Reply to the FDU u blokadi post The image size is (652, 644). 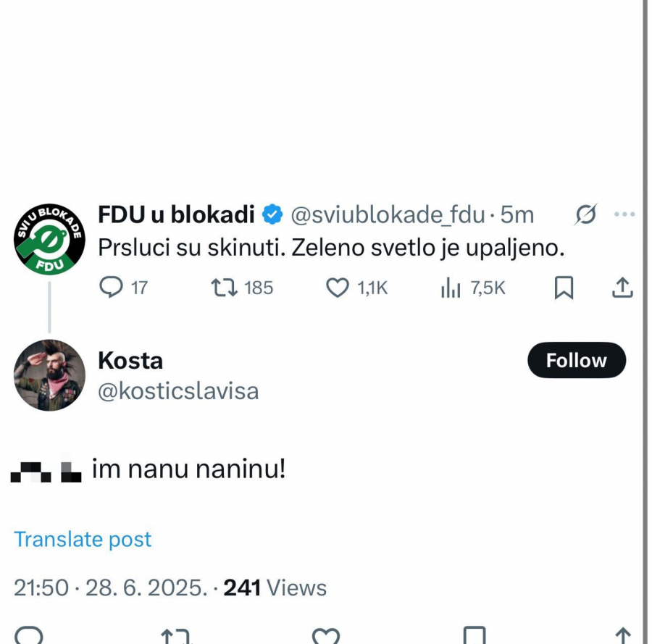[111, 288]
